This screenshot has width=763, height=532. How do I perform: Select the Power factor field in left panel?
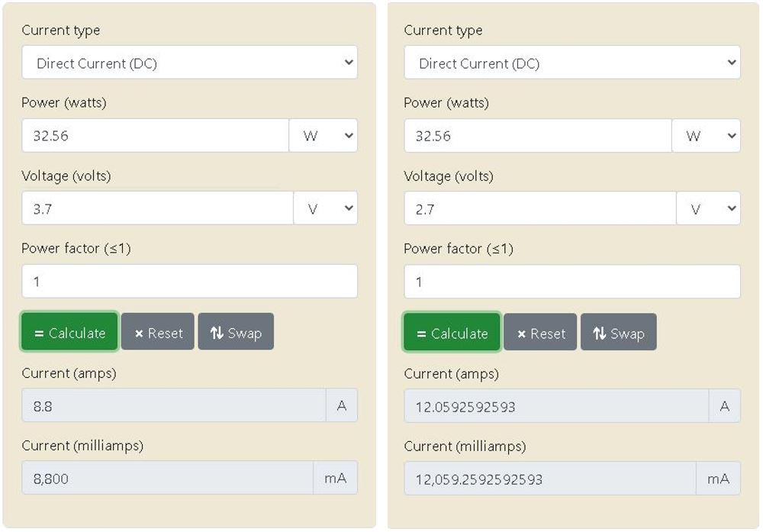[188, 282]
